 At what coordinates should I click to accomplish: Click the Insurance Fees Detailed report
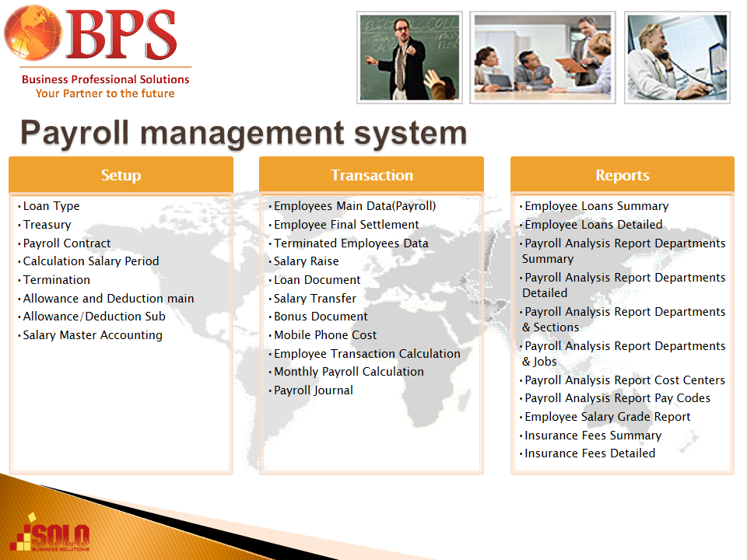[590, 453]
